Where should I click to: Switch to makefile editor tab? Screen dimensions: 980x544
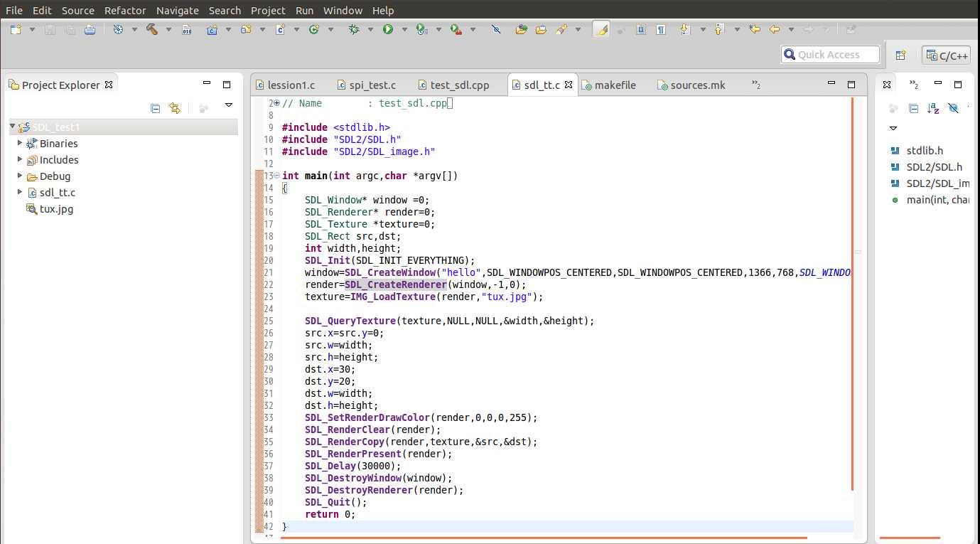point(609,85)
